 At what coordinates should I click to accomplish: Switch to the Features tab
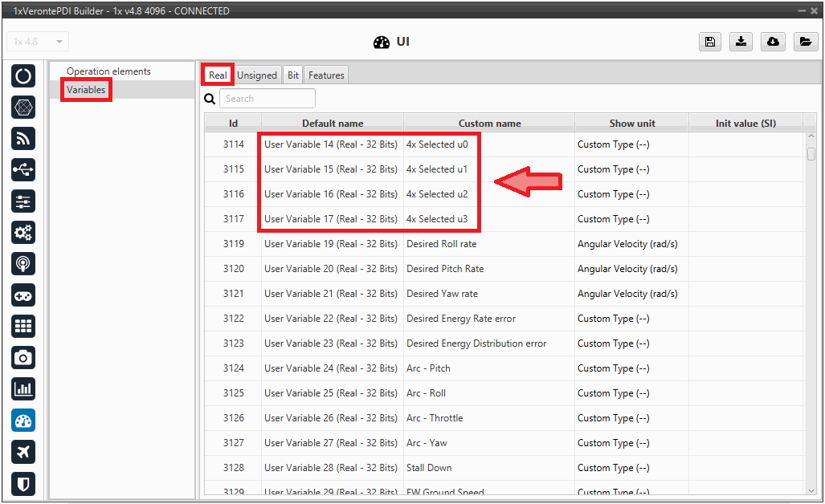pos(326,75)
